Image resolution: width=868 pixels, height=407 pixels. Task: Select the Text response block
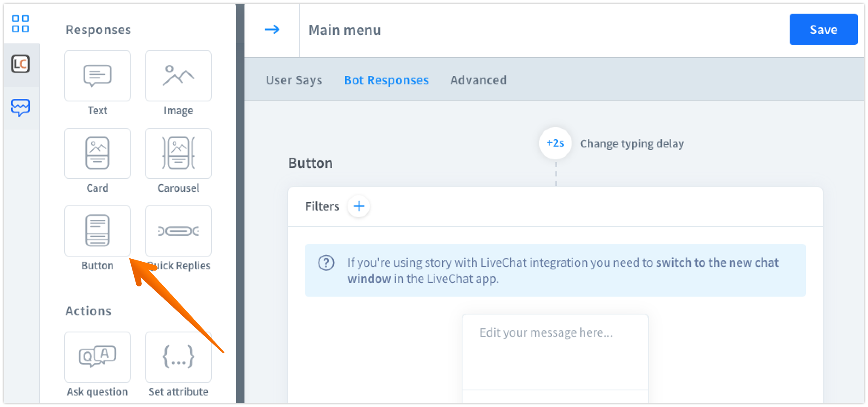pyautogui.click(x=97, y=76)
